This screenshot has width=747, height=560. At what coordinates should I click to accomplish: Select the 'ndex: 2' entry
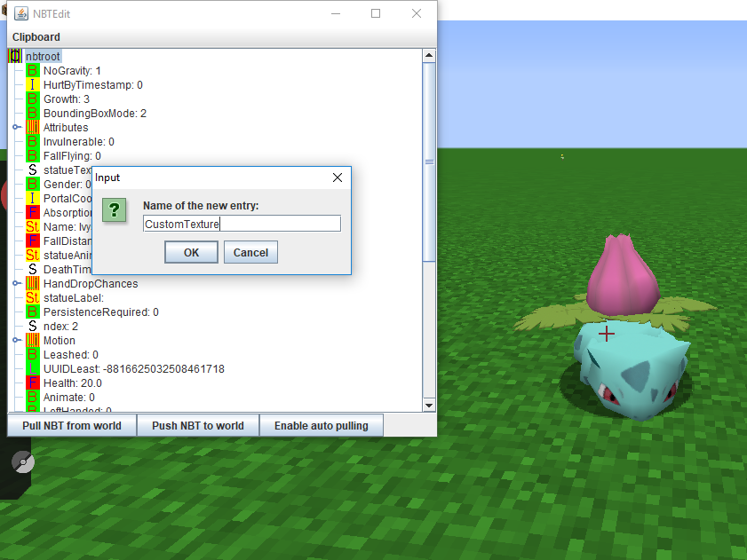(x=60, y=327)
